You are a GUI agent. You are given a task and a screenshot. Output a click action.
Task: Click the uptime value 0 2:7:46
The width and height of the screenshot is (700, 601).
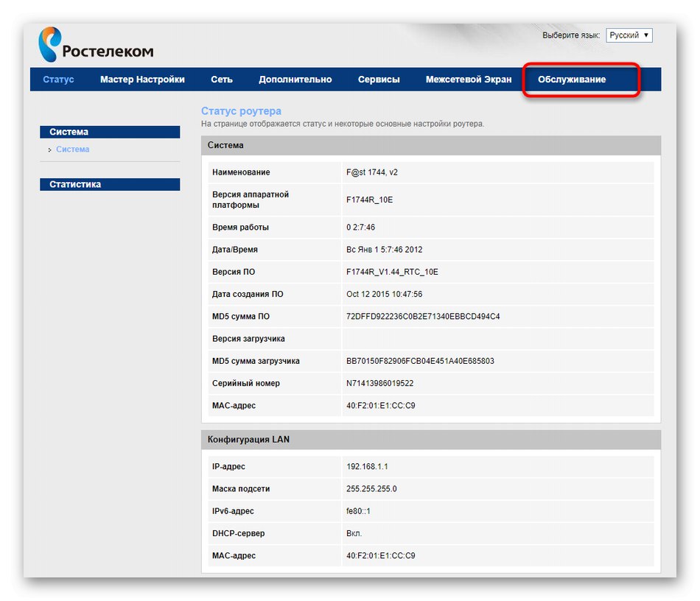click(360, 227)
